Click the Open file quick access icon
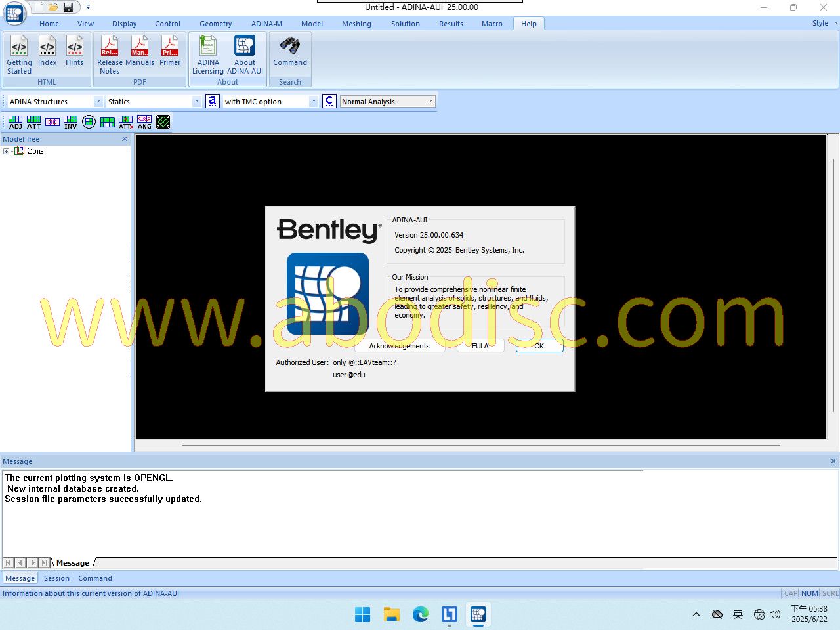 54,7
